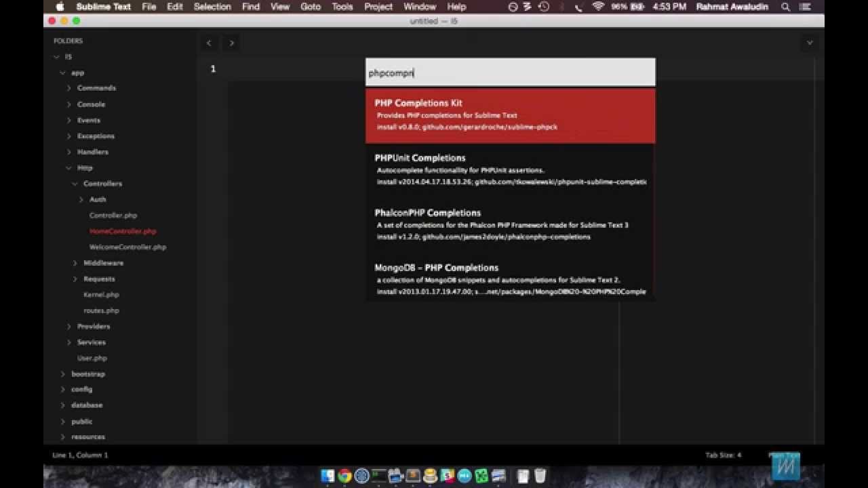Image resolution: width=868 pixels, height=488 pixels.
Task: Open the Sublime Text application menu
Action: pyautogui.click(x=104, y=7)
